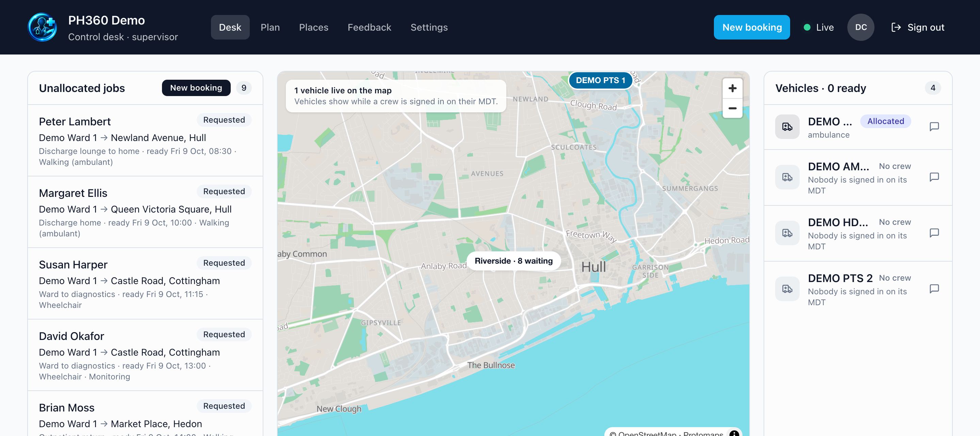
Task: Zoom in on the map
Action: pos(732,88)
